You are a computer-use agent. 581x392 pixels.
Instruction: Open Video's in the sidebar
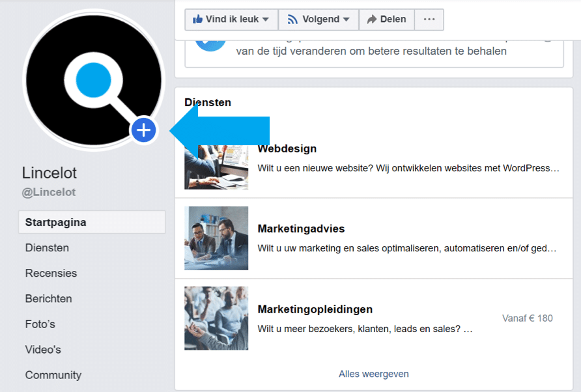pyautogui.click(x=43, y=350)
